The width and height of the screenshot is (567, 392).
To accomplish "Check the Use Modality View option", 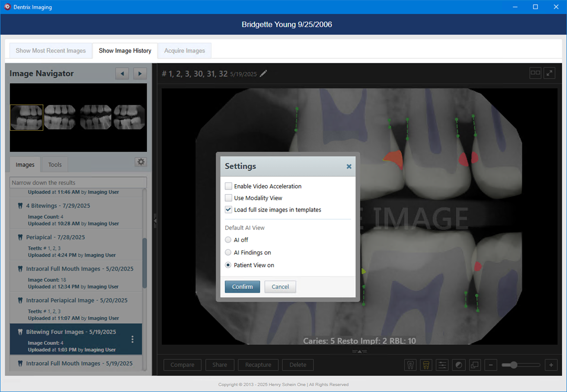I will click(228, 198).
